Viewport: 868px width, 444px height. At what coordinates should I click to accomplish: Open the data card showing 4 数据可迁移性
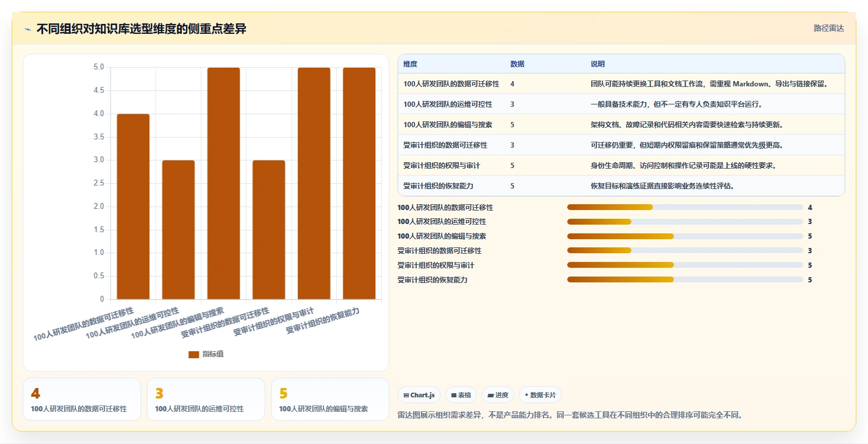pyautogui.click(x=82, y=399)
